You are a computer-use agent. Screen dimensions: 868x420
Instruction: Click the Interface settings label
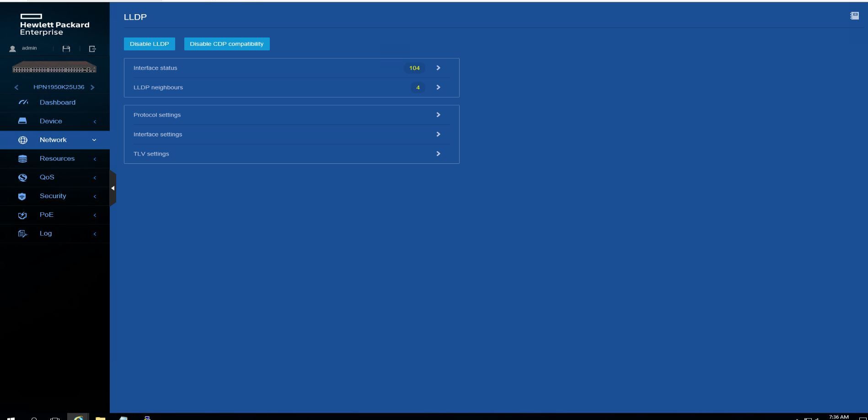click(158, 135)
